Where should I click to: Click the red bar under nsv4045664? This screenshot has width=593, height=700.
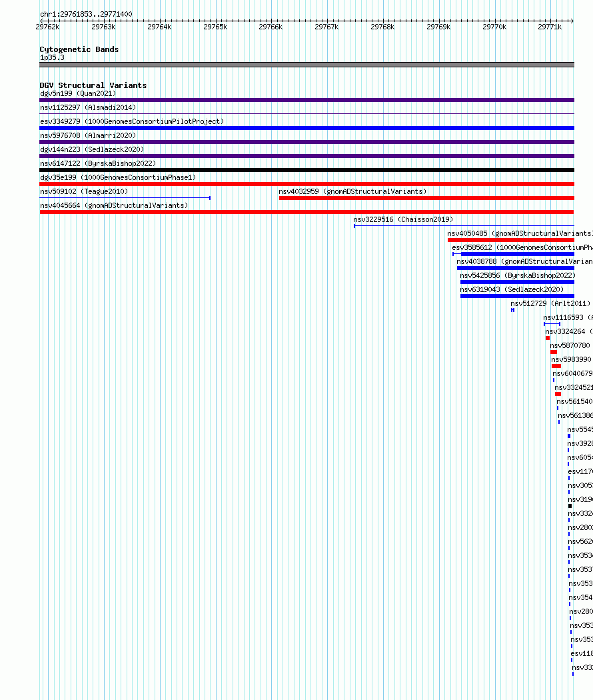(x=306, y=212)
